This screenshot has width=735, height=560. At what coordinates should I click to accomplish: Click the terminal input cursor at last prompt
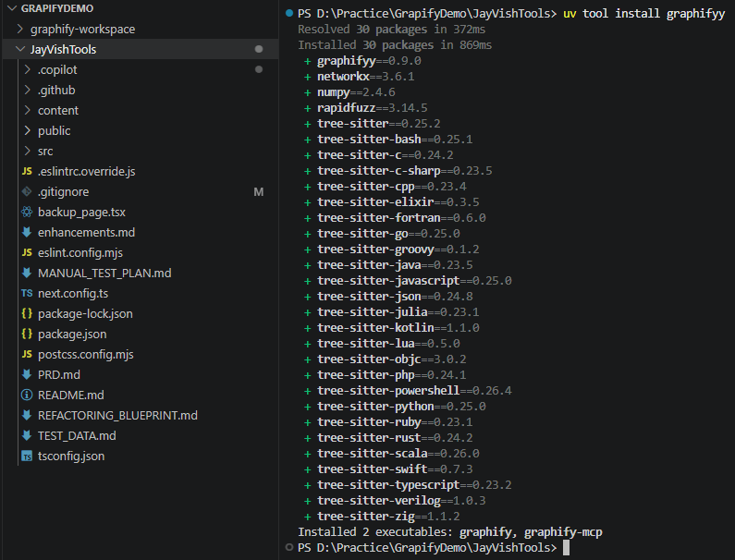click(x=566, y=547)
